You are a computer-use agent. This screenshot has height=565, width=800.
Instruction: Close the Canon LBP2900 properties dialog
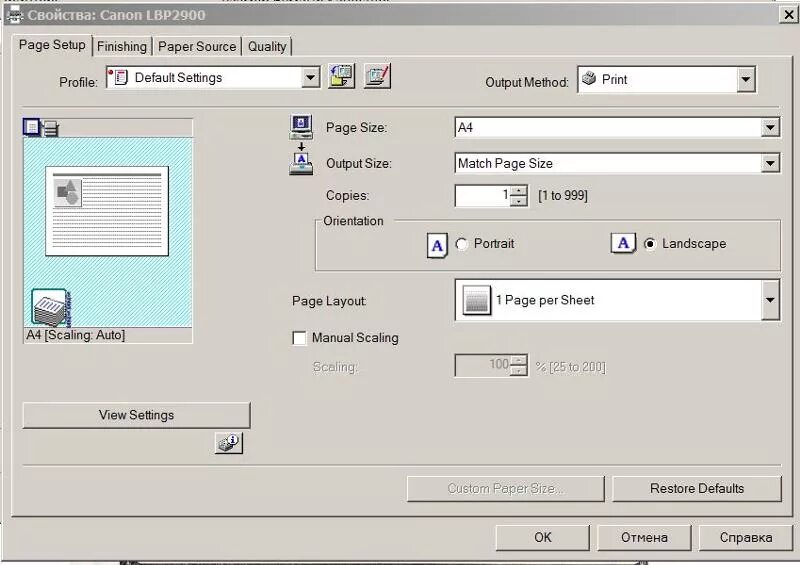[x=788, y=15]
